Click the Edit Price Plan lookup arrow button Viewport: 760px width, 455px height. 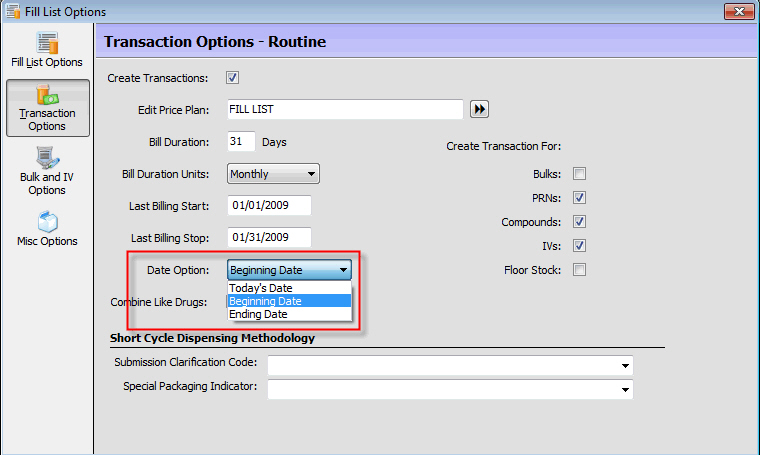point(479,109)
